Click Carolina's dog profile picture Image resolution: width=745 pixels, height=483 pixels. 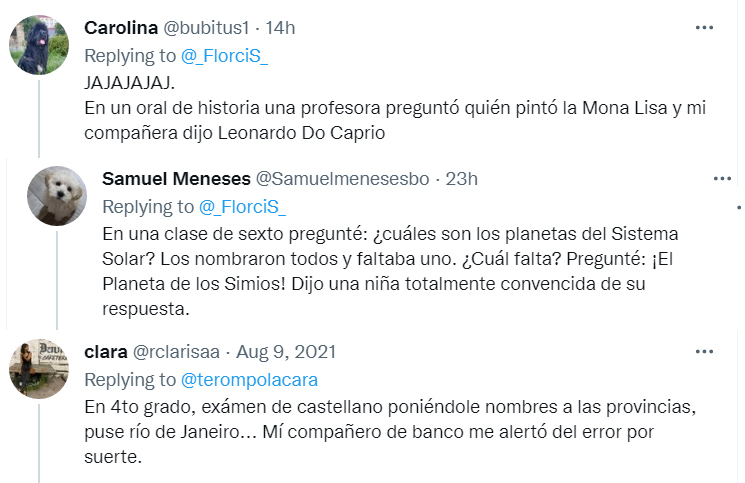[x=39, y=45]
